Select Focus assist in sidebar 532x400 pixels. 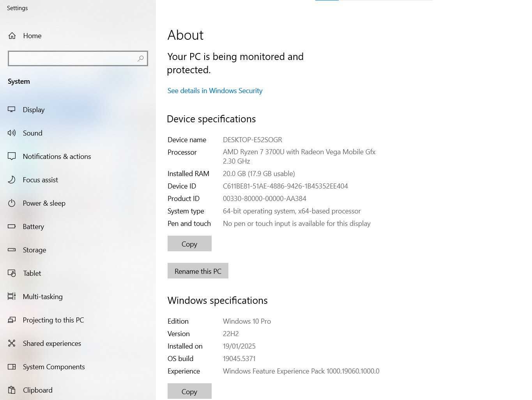(x=78, y=180)
